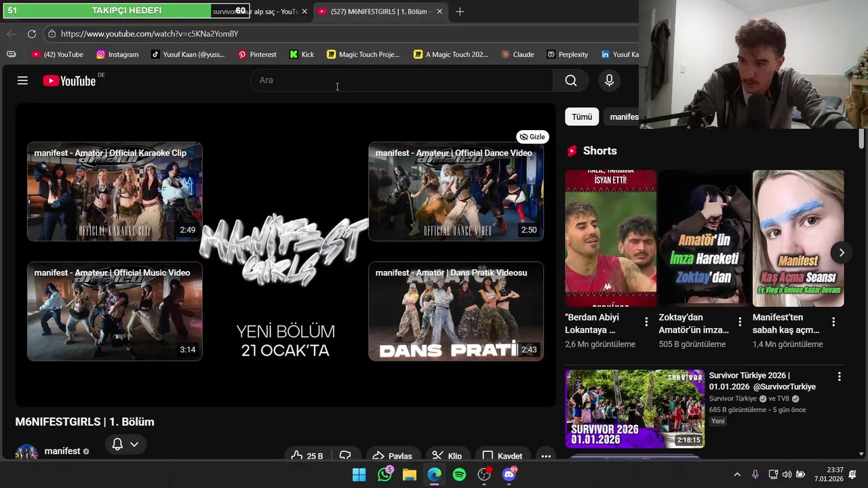This screenshot has height=488, width=868.
Task: Click the Klip scissors button
Action: (447, 455)
